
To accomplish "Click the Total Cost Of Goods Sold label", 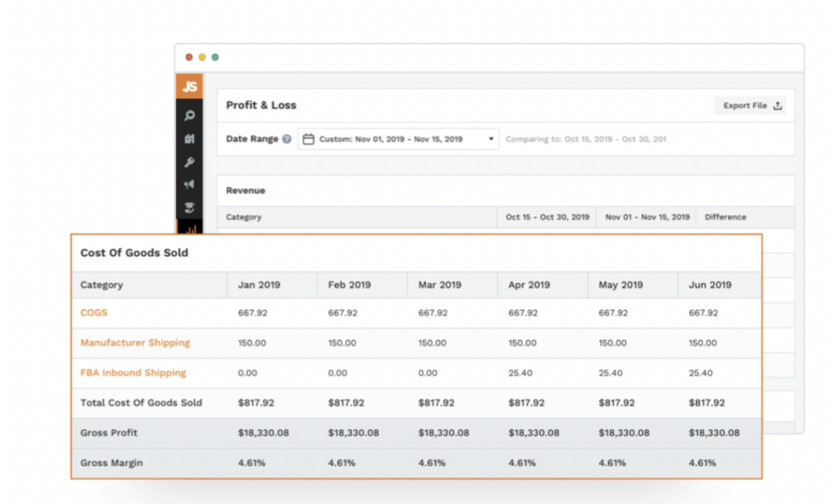I will coord(141,403).
